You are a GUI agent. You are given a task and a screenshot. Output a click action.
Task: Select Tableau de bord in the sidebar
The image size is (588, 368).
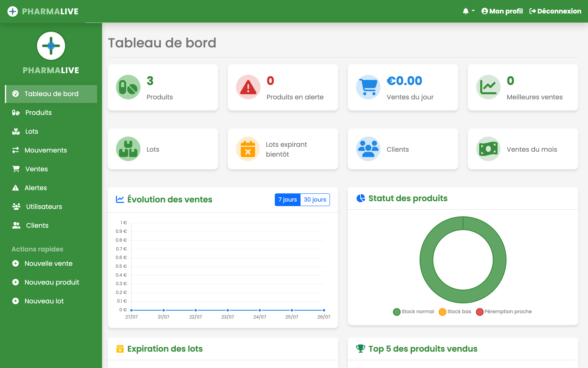pos(51,94)
